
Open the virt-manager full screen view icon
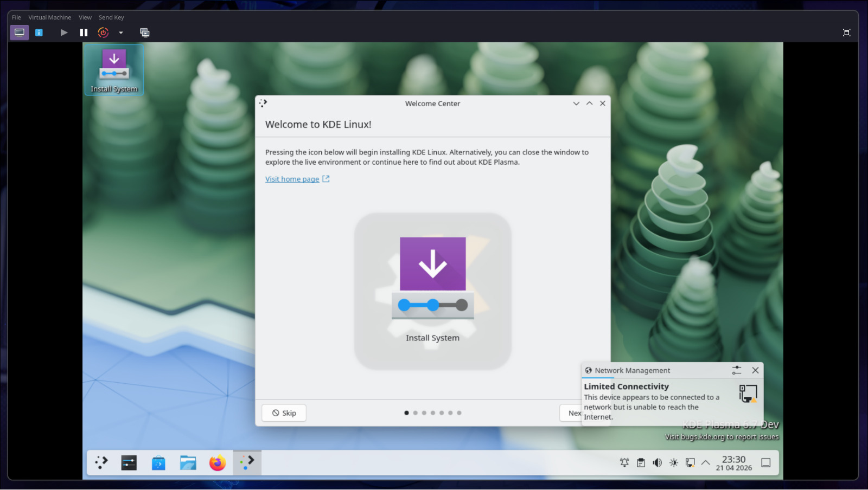846,33
